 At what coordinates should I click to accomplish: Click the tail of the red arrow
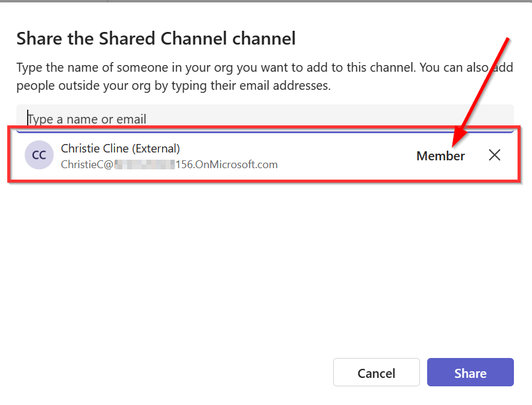click(x=509, y=41)
